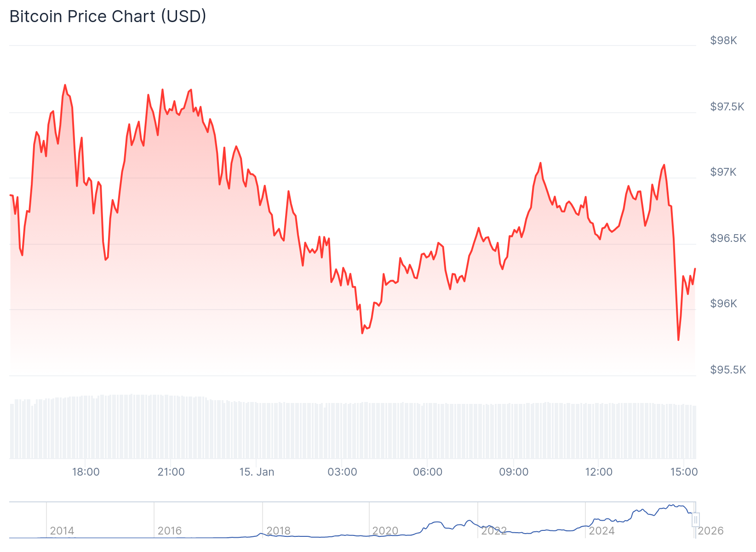Click the 12:00 time axis label
The height and width of the screenshot is (552, 756).
(599, 472)
